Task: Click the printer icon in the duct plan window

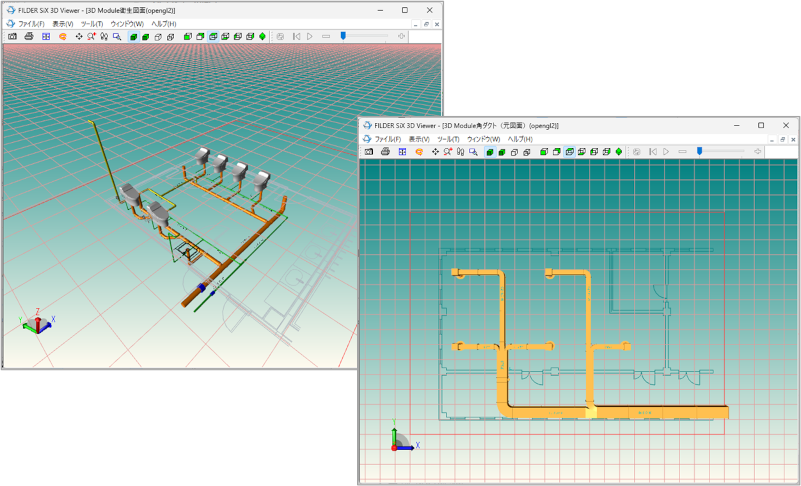Action: [385, 152]
